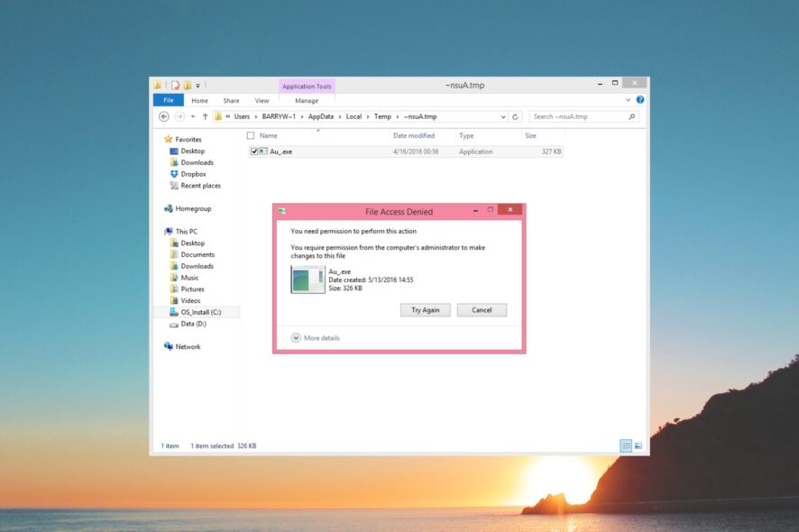Click the Properties quick access icon
Image resolution: width=799 pixels, height=532 pixels.
[175, 85]
